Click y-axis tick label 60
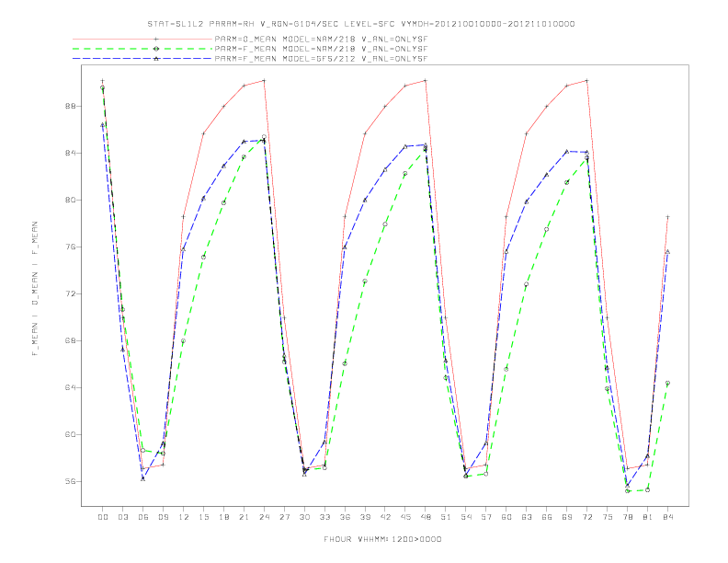 (70, 435)
